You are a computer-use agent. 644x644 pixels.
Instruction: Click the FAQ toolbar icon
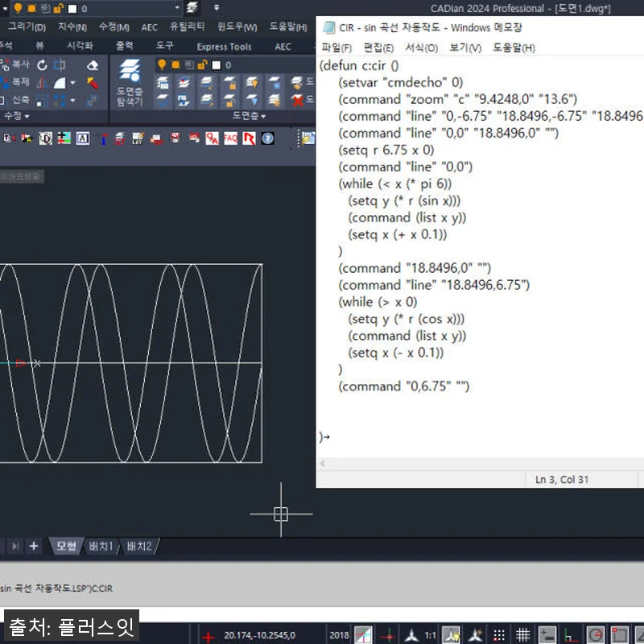[x=230, y=138]
